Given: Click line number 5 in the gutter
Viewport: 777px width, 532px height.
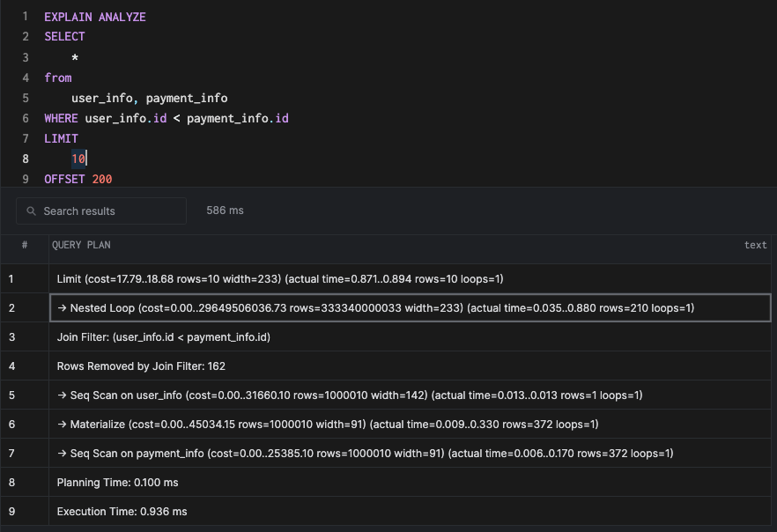Looking at the screenshot, I should pyautogui.click(x=25, y=98).
